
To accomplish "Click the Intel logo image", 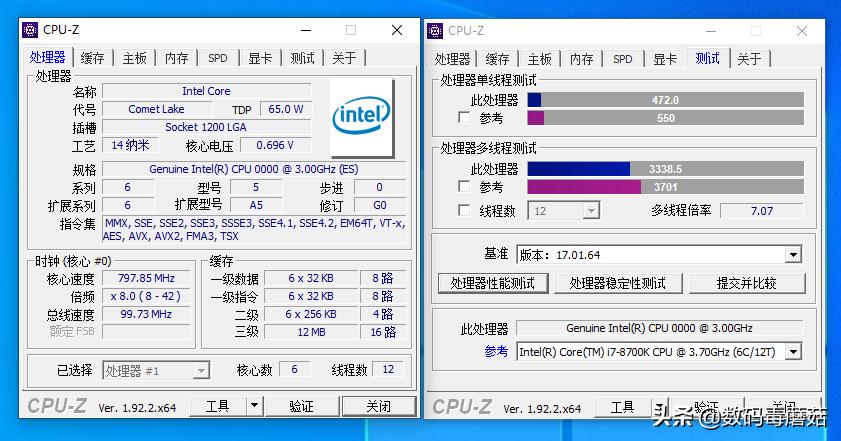I will click(362, 117).
